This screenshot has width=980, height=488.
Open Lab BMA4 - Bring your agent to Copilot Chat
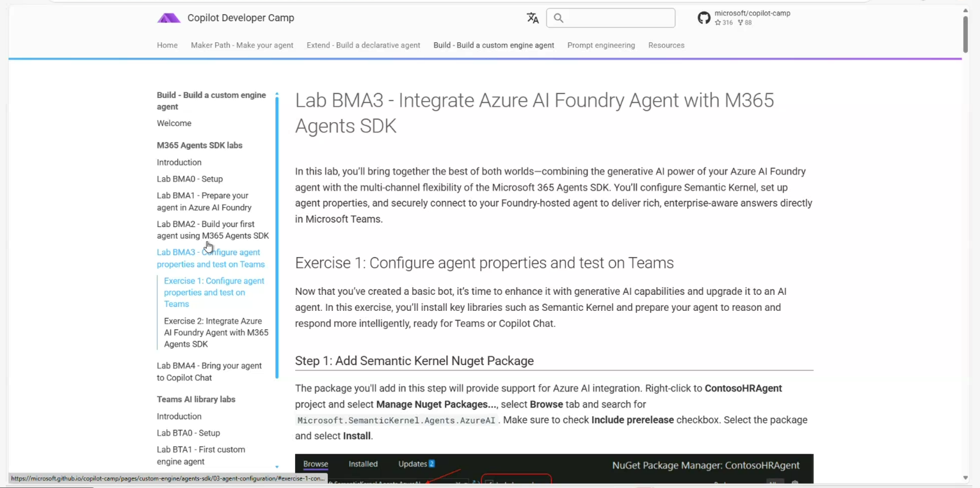[x=209, y=372]
